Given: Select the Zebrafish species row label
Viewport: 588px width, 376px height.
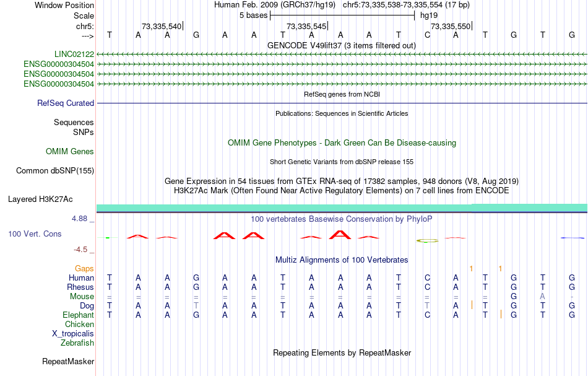Looking at the screenshot, I should click(77, 343).
